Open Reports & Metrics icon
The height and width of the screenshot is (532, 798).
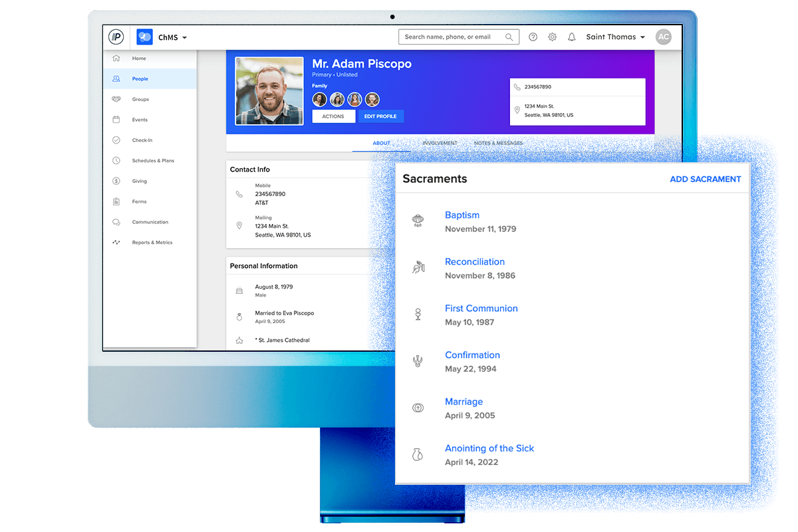(116, 243)
